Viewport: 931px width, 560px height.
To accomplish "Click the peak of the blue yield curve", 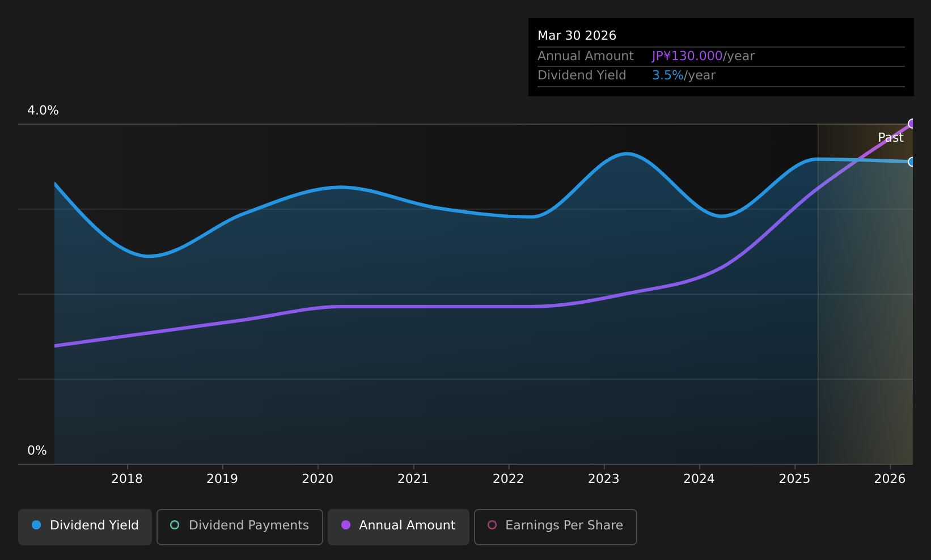I will pyautogui.click(x=626, y=153).
